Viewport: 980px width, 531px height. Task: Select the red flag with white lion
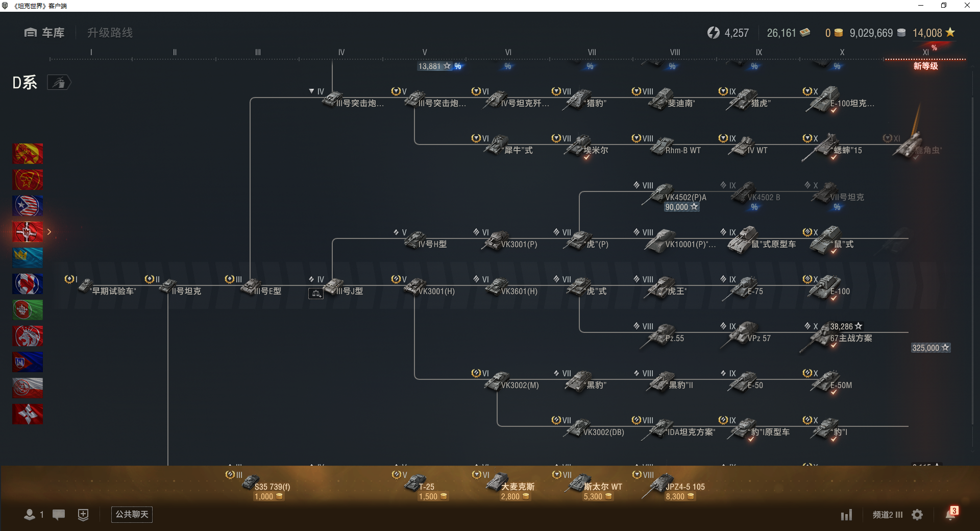tap(28, 336)
